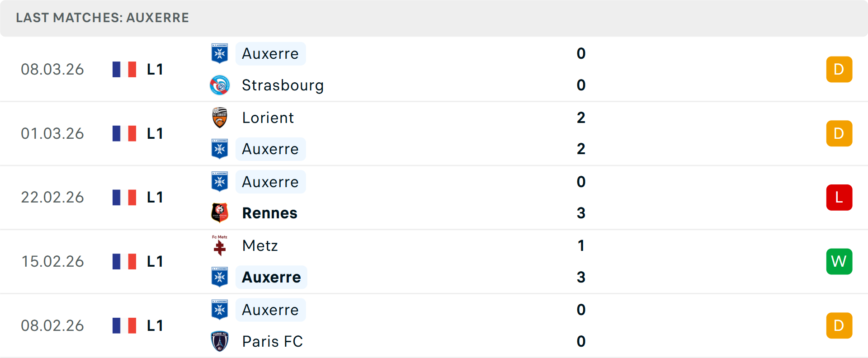Click the Paris FC team name

(x=272, y=341)
